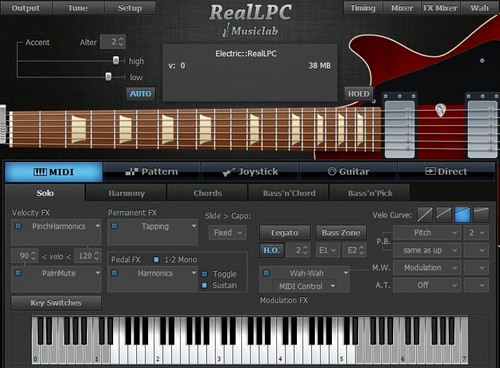Toggle the H.O. hammer-on button
This screenshot has width=500, height=368.
pyautogui.click(x=272, y=250)
